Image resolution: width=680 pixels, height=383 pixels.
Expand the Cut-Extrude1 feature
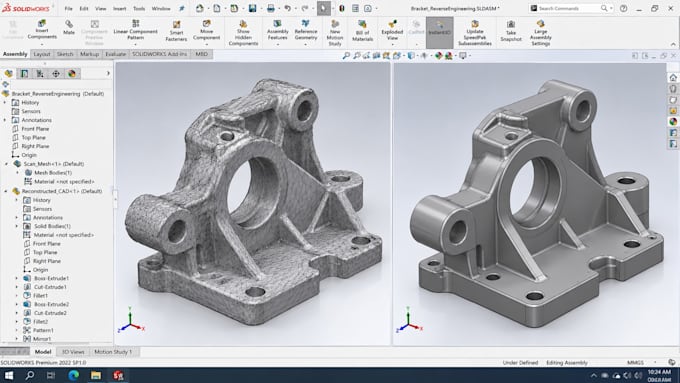coord(17,287)
